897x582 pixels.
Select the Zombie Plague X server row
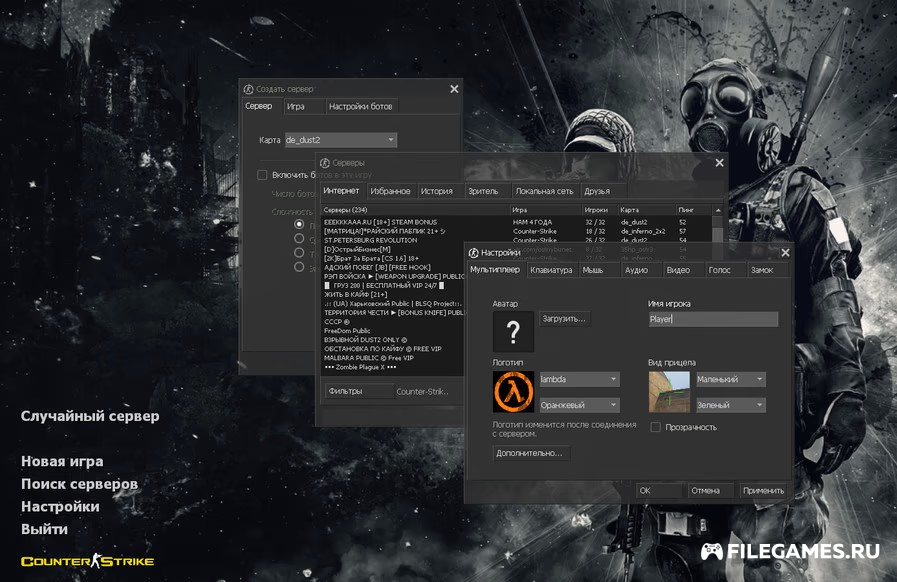[x=393, y=367]
